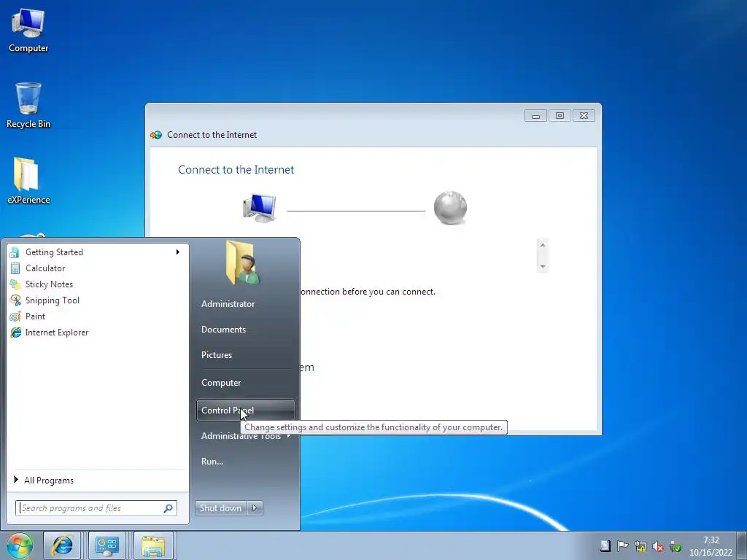Launch Internet Explorer from the taskbar
Image resolution: width=747 pixels, height=560 pixels.
coord(63,545)
